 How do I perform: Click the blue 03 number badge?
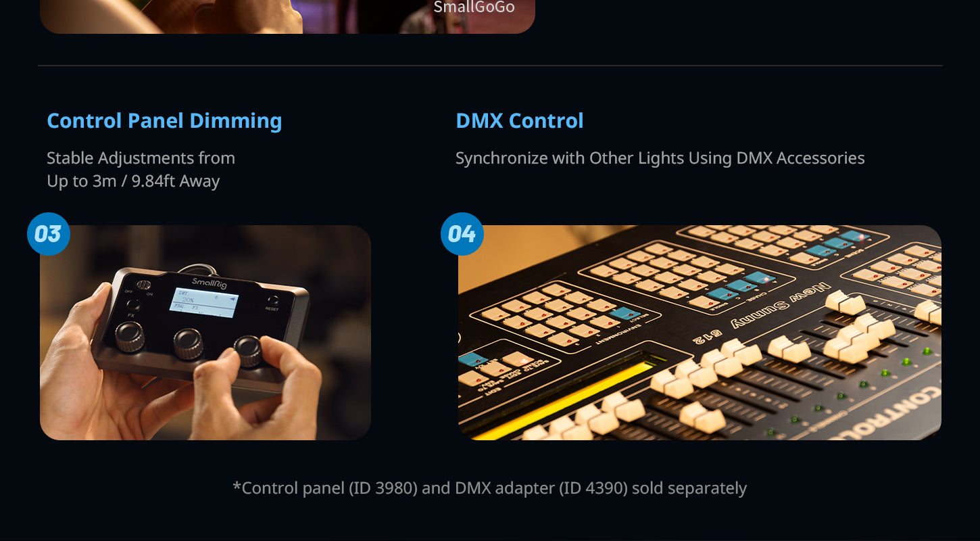point(48,234)
